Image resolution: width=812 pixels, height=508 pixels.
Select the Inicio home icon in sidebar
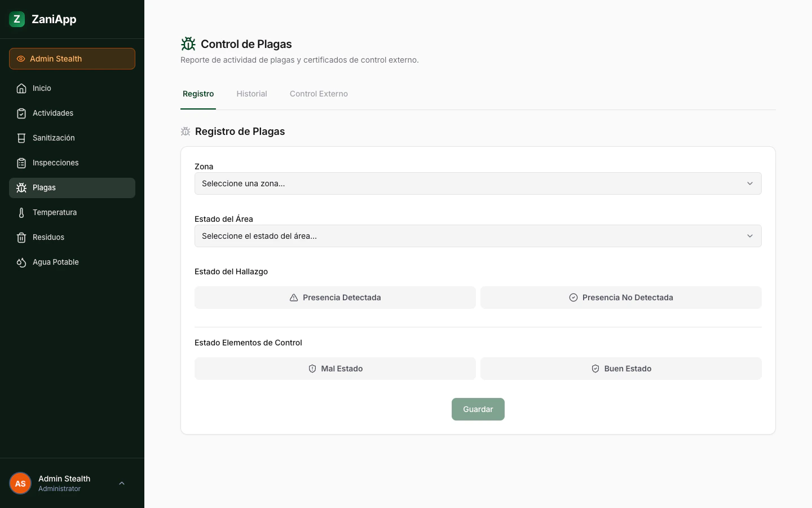(21, 88)
